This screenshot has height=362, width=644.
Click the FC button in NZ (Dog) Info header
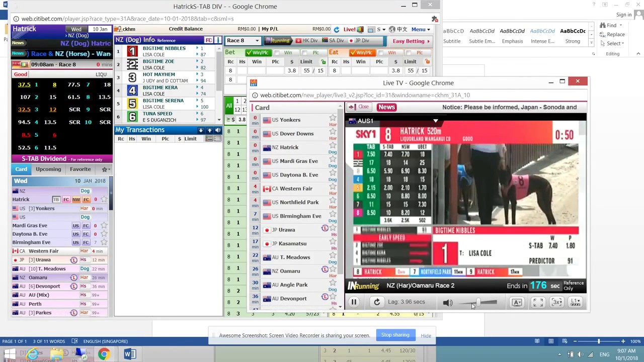click(208, 40)
